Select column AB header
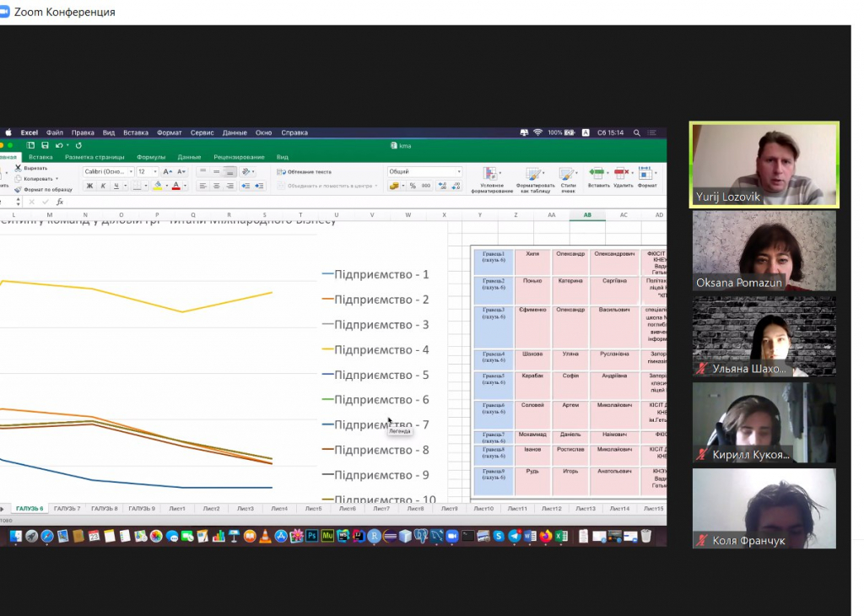Screen dimensions: 864x616 (587, 215)
